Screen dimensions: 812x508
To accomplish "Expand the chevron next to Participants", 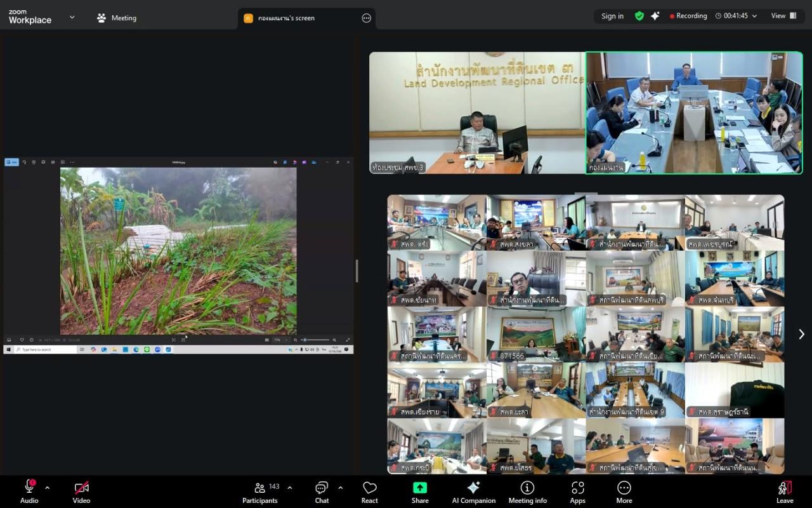I will pos(290,488).
